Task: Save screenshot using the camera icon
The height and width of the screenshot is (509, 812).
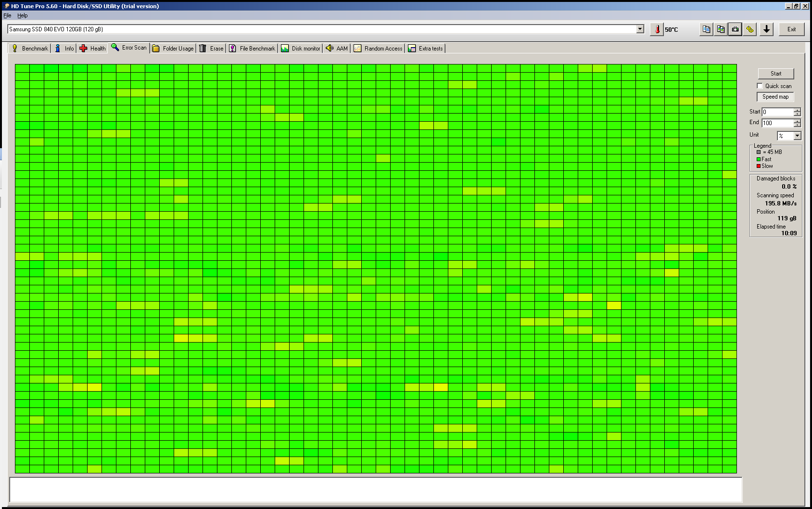Action: (x=735, y=29)
